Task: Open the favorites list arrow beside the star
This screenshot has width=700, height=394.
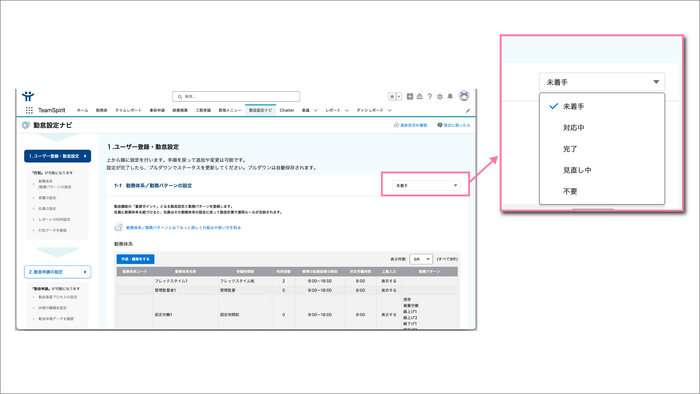Action: (x=399, y=96)
